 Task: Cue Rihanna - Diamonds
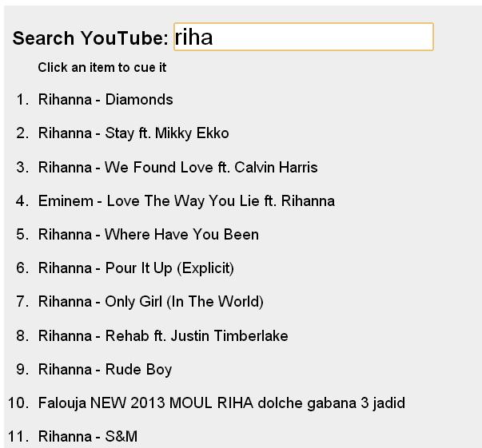pyautogui.click(x=106, y=100)
